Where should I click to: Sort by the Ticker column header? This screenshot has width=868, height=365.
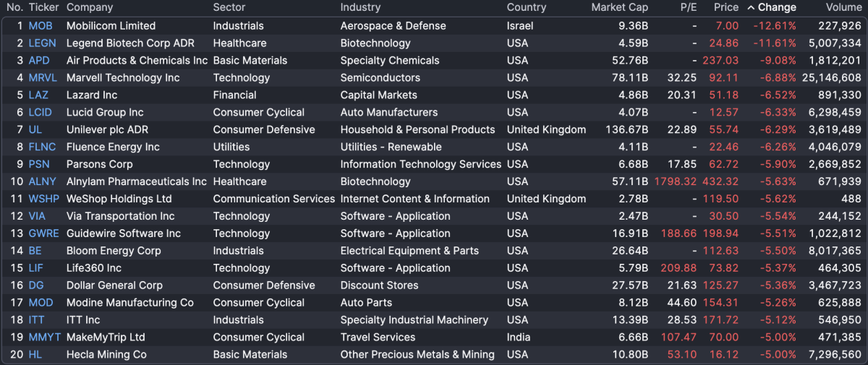tap(43, 7)
